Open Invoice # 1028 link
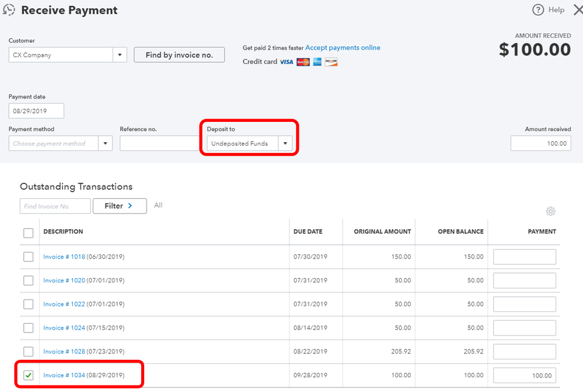583x392 pixels. pyautogui.click(x=64, y=352)
